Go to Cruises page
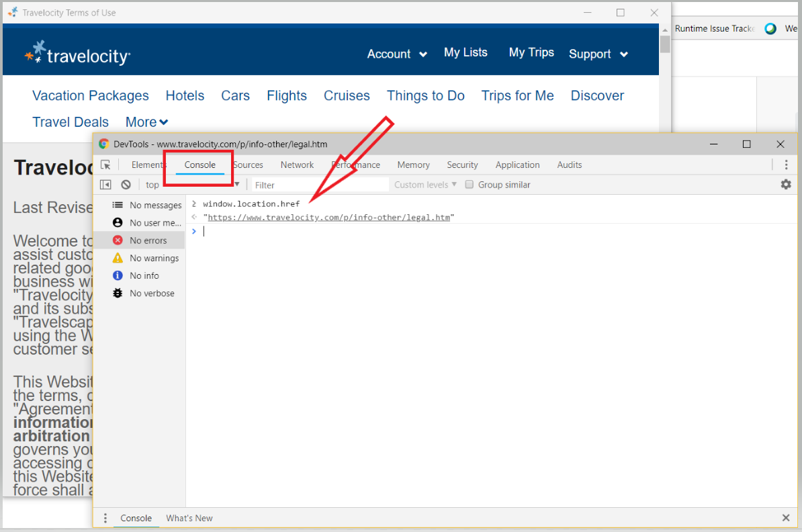Screen dimensions: 802x532 pyautogui.click(x=347, y=95)
